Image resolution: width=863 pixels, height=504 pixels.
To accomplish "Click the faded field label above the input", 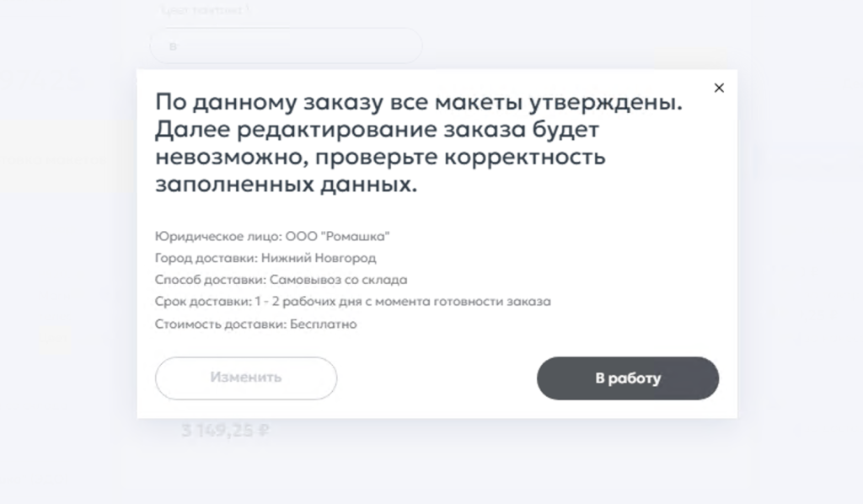I will tap(205, 11).
